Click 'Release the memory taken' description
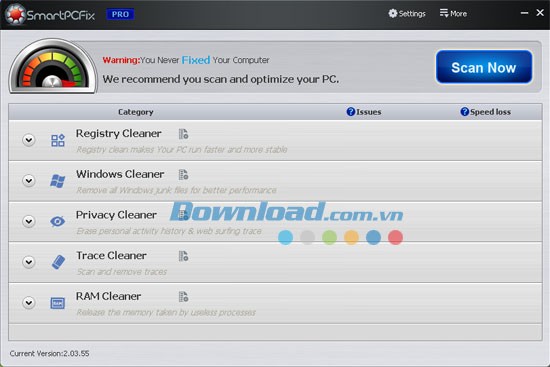 tap(166, 313)
